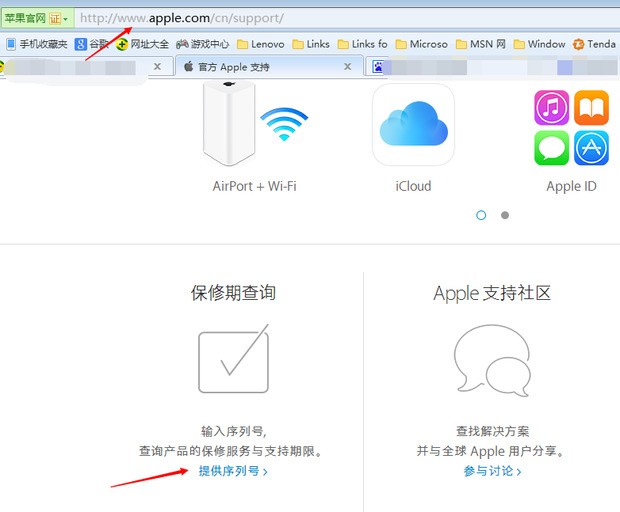Open the Links fo bookmark folder
The height and width of the screenshot is (512, 620).
[x=363, y=44]
